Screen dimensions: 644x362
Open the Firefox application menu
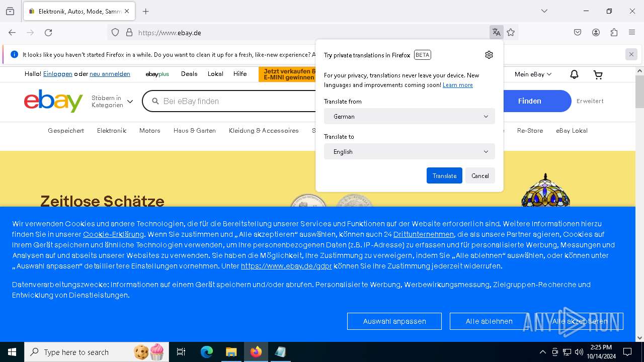coord(632,33)
